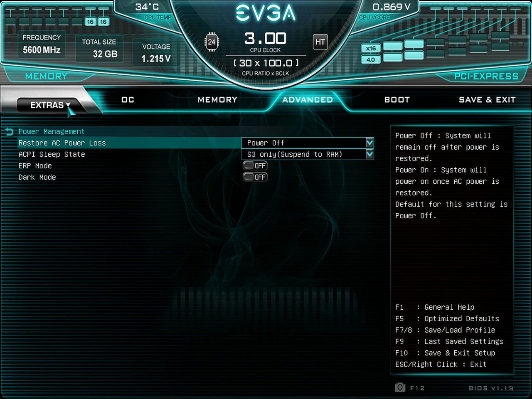
Task: Go to the SAVE & EXIT tab
Action: click(487, 100)
